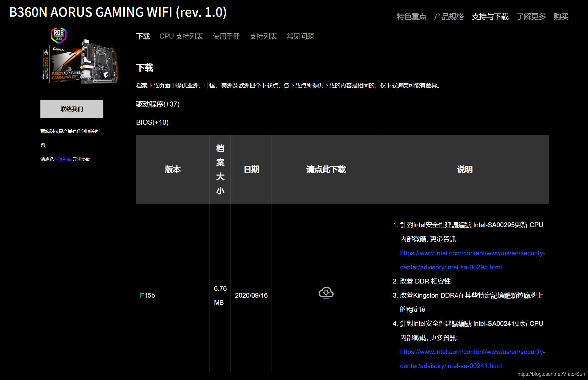Screen dimensions: 588x380
Task: Switch to 使用手冊 sub-tab
Action: pyautogui.click(x=226, y=36)
